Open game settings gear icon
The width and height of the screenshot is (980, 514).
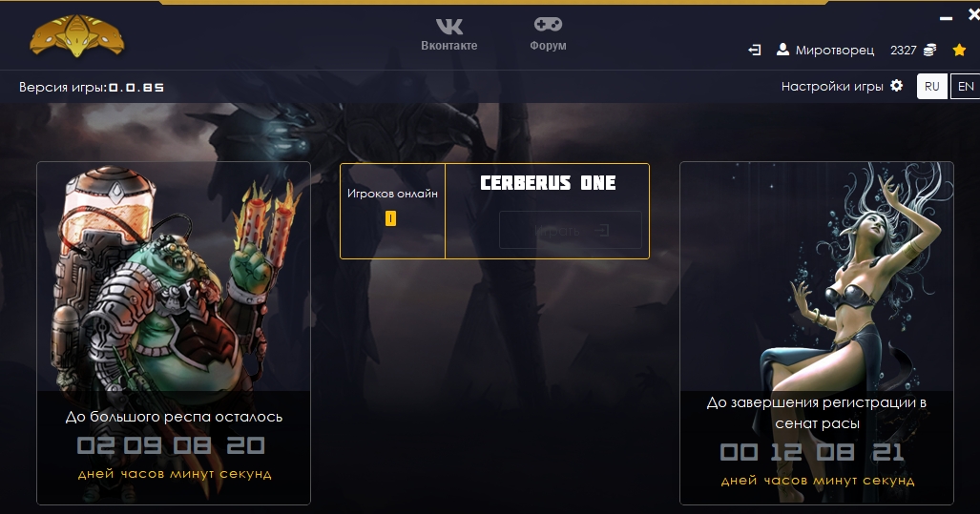coord(896,86)
